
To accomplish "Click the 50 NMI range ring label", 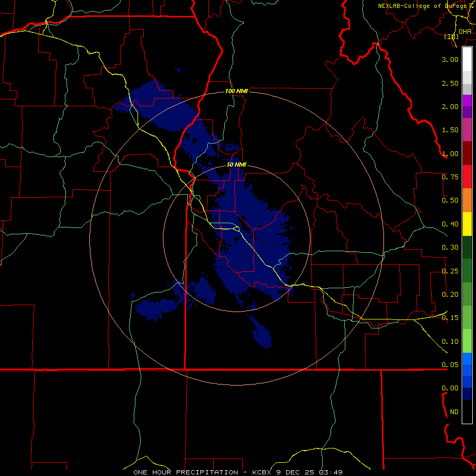I will tap(236, 164).
